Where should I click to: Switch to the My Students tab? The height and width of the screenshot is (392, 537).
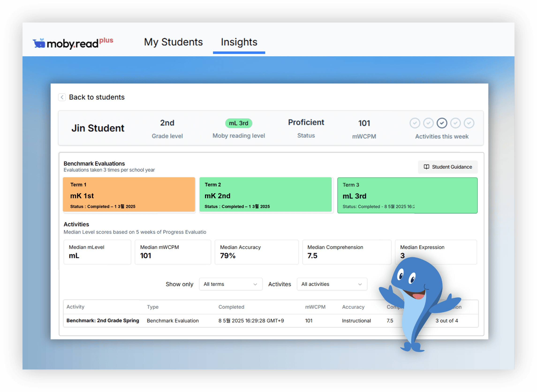pyautogui.click(x=173, y=42)
